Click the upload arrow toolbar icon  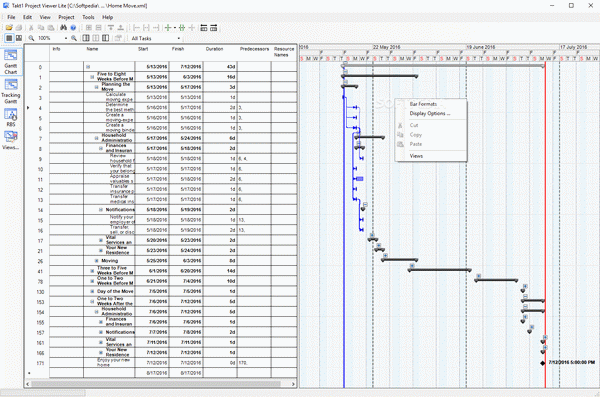click(x=121, y=28)
